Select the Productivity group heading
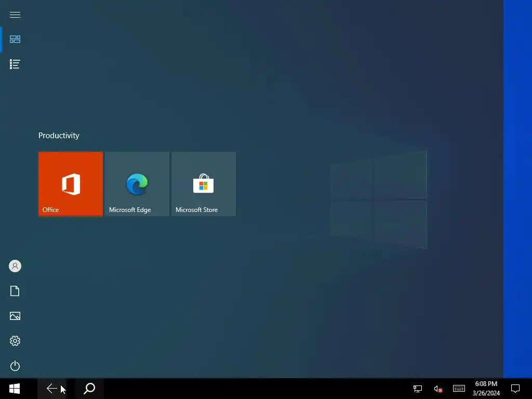 tap(59, 136)
